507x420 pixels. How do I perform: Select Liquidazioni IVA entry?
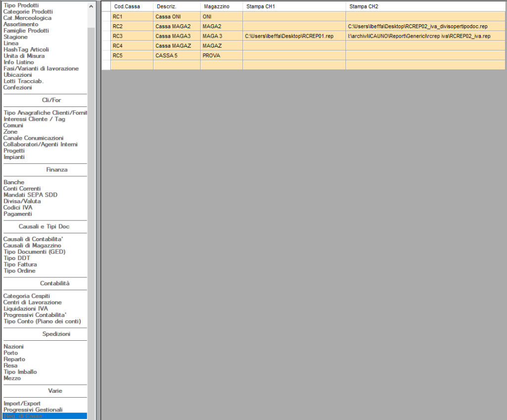point(26,309)
